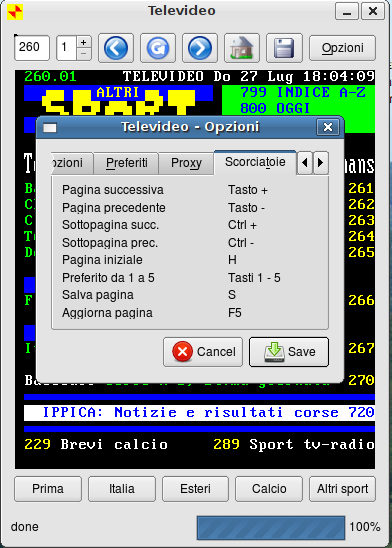Click the 'Preferito da 1 a 5' label
This screenshot has width=392, height=548.
click(x=108, y=278)
